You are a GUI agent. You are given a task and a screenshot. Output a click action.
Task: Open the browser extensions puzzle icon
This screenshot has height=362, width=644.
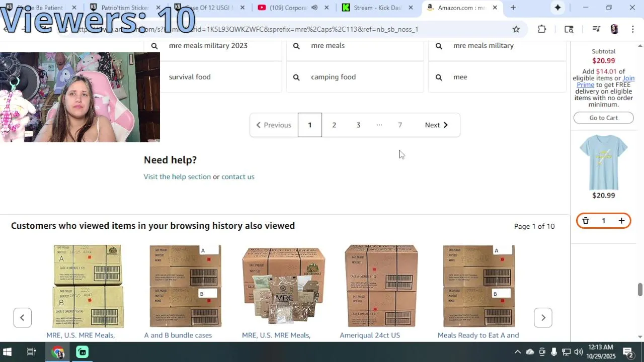coord(542,29)
